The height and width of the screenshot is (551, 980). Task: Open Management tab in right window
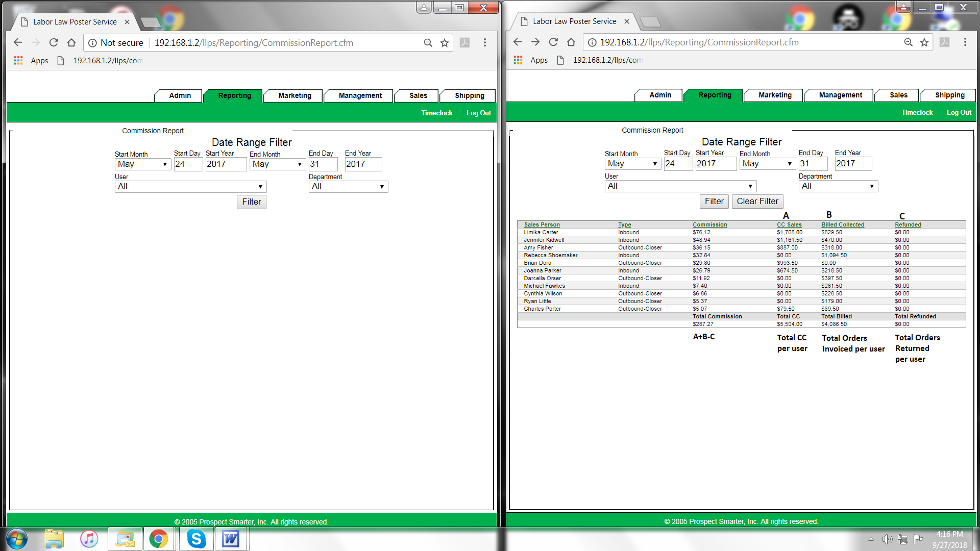pyautogui.click(x=840, y=95)
